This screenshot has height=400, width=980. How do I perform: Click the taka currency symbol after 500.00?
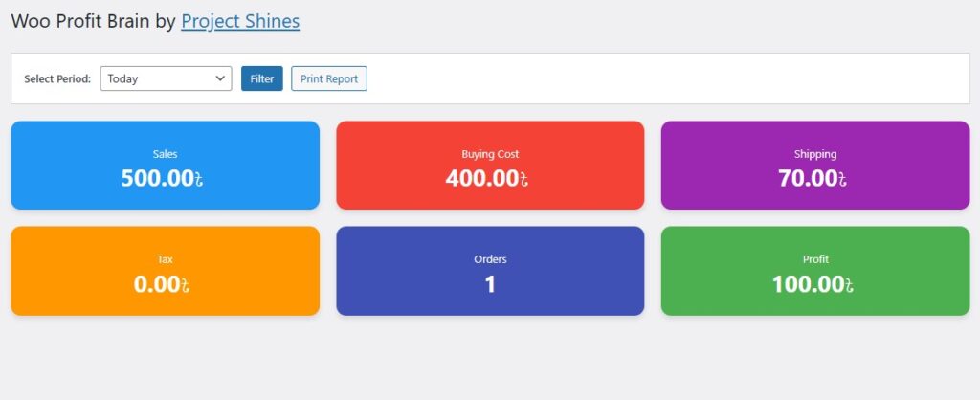(199, 179)
